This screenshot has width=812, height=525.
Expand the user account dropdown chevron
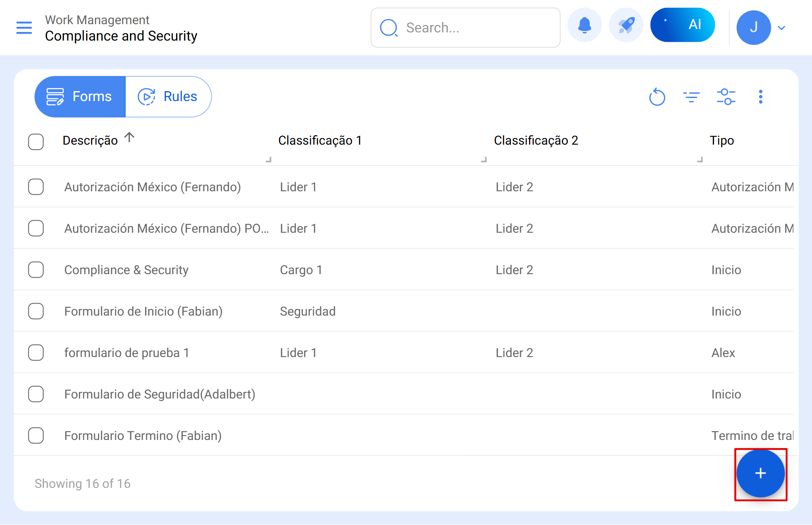[781, 28]
